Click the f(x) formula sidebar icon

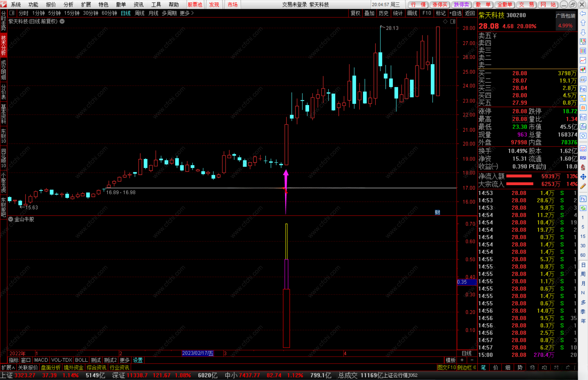583,126
